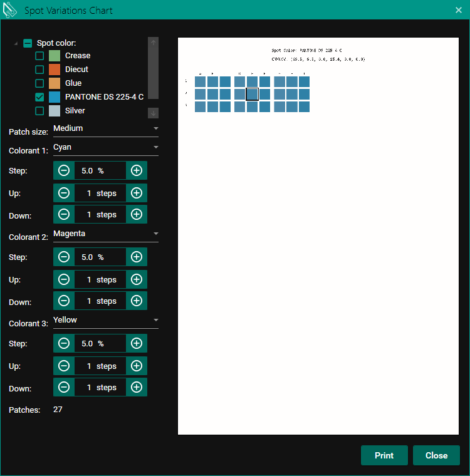
Task: Open the Colorant 3 Yellow dropdown
Action: [x=106, y=320]
